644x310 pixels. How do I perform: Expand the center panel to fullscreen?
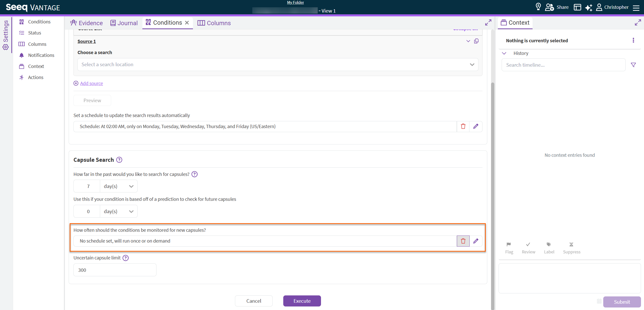tap(488, 23)
